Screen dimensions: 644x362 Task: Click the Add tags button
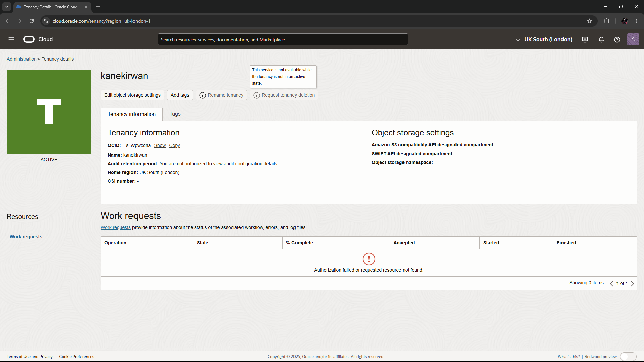[x=180, y=95]
